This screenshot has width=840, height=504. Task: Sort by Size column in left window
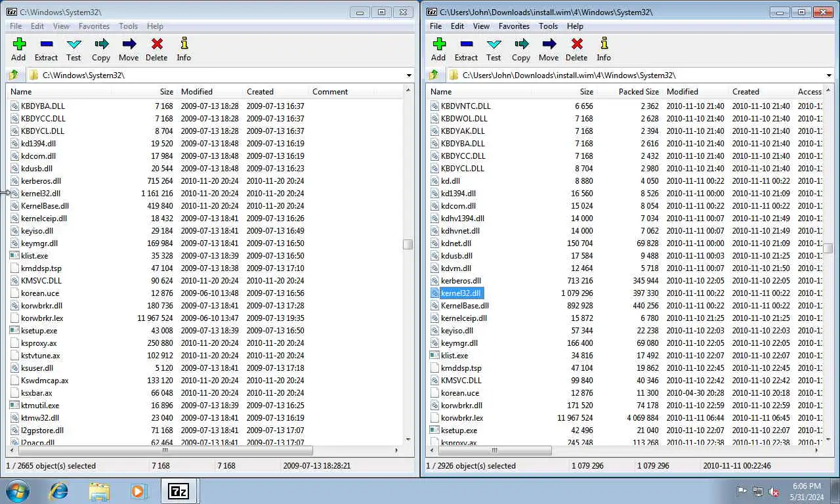pyautogui.click(x=144, y=91)
